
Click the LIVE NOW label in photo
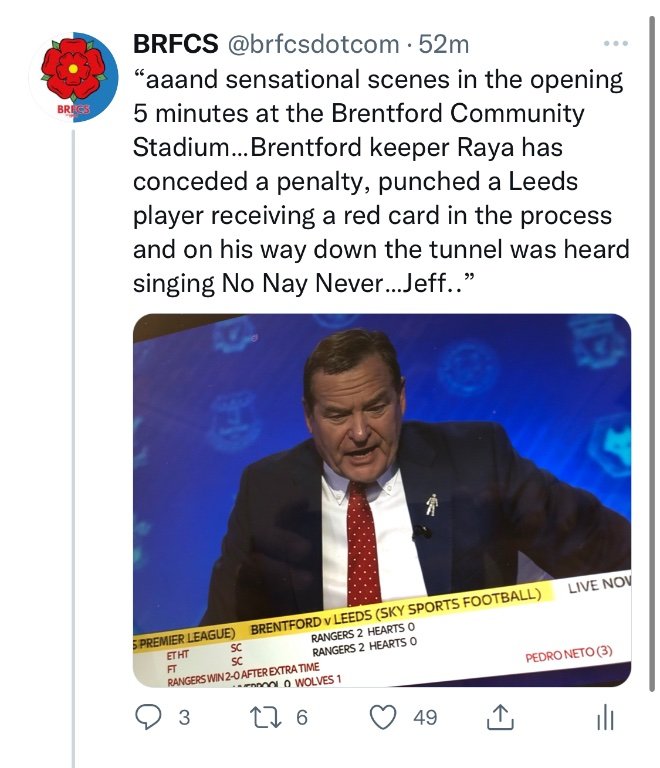pyautogui.click(x=598, y=586)
